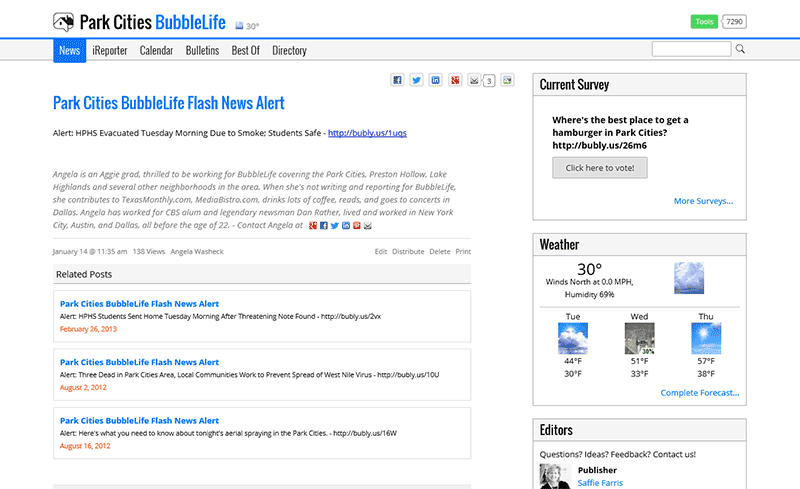This screenshot has height=489, width=800.
Task: Open the Best Of section
Action: coord(245,51)
